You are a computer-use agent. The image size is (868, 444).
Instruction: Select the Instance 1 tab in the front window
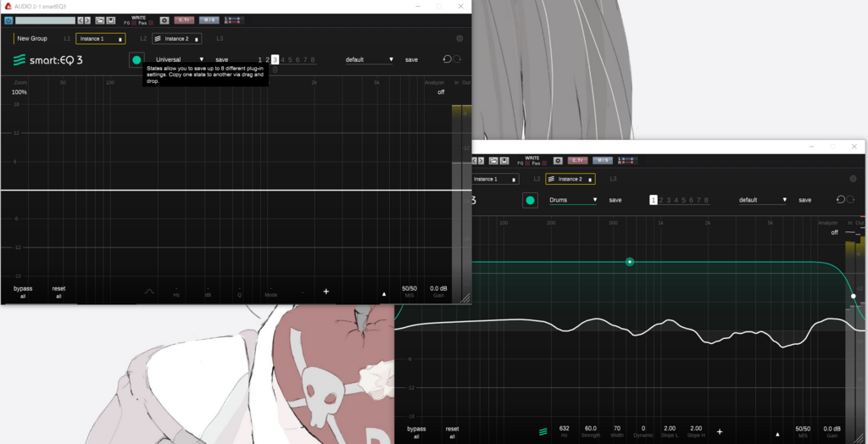100,39
